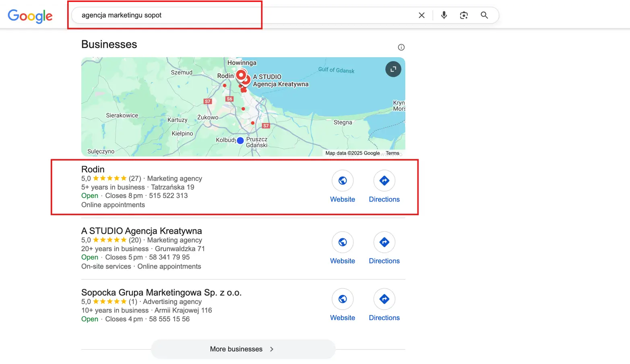Click the magnifying glass search button
Image resolution: width=630 pixels, height=364 pixels.
click(484, 15)
